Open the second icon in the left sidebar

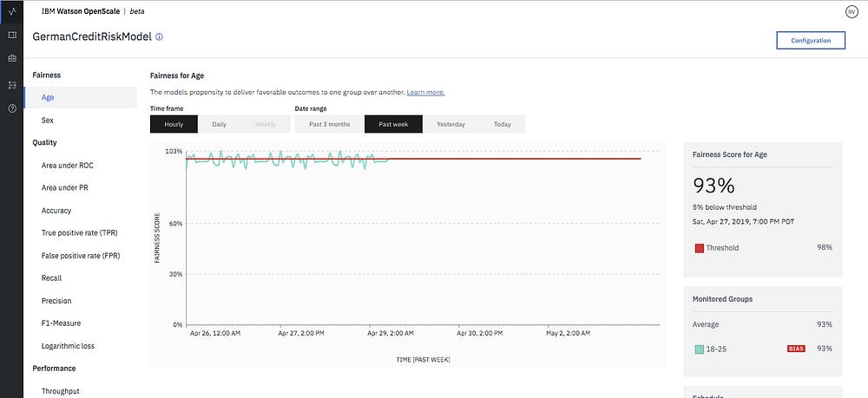click(x=11, y=35)
